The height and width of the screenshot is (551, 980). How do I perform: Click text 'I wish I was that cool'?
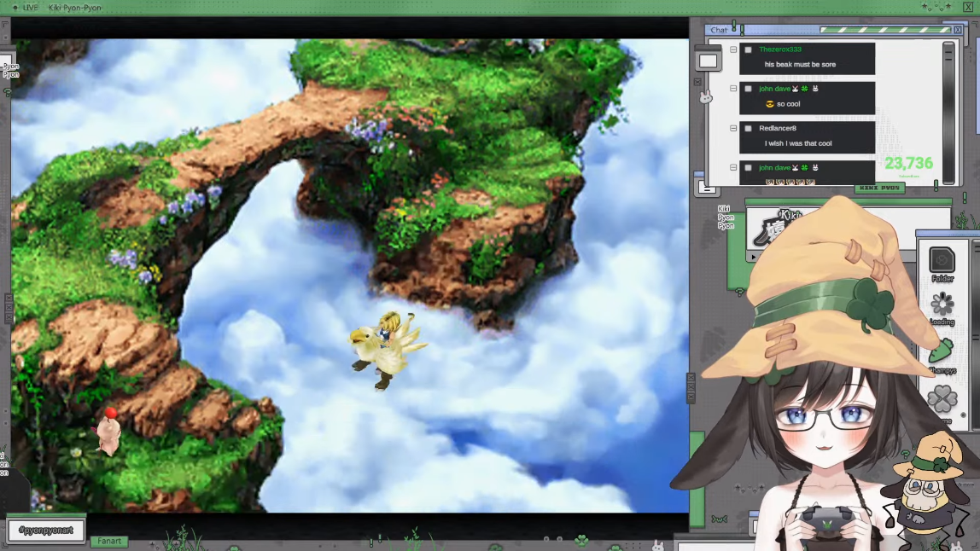tap(798, 143)
